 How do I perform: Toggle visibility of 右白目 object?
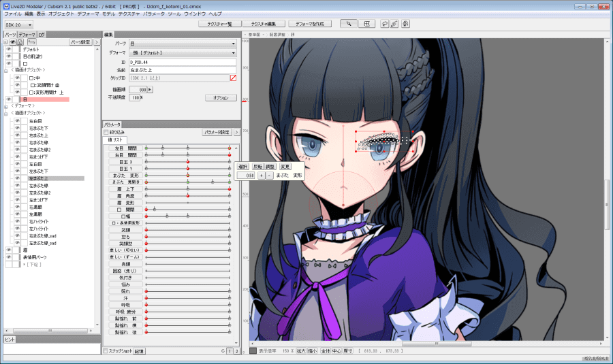(x=17, y=121)
